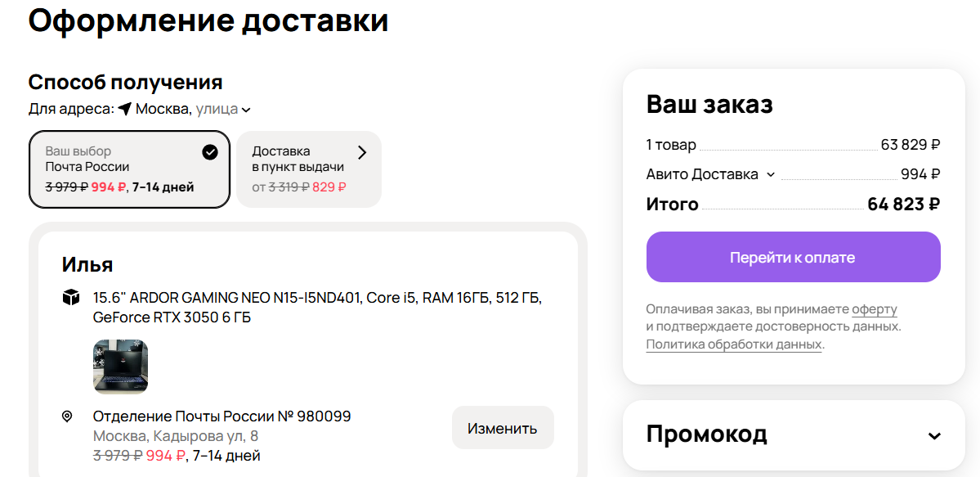Screen dimensions: 980x477
Task: Click the Авито Доставка label in the order summary
Action: pyautogui.click(x=701, y=174)
